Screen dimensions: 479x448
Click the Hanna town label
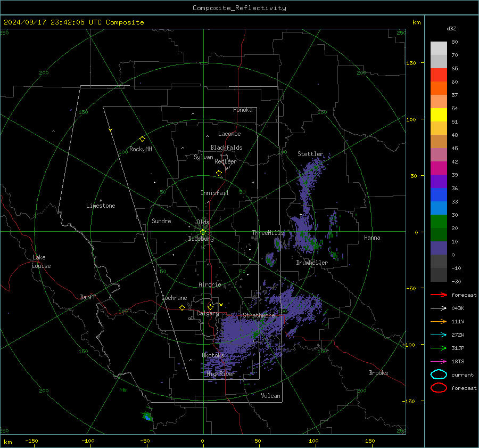click(x=372, y=238)
